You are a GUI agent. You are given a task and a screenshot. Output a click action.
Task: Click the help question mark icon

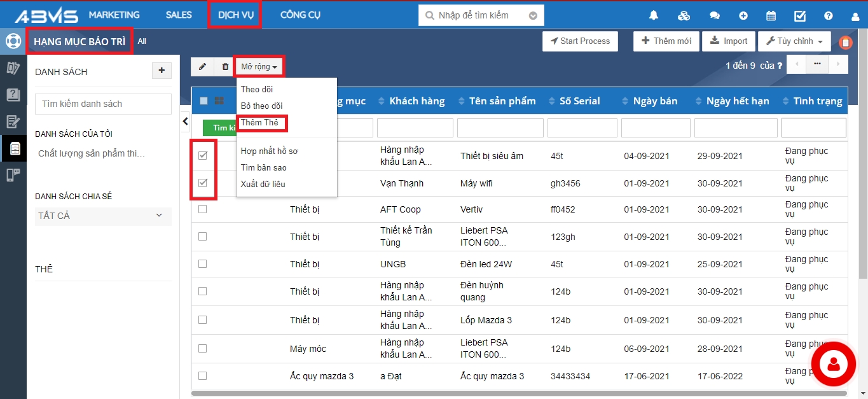point(828,16)
